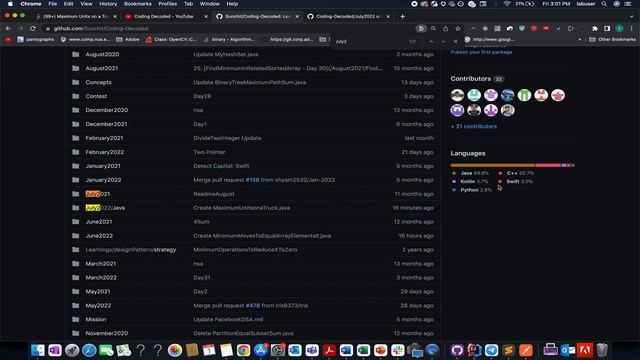Toggle the Chrome side panel icon
The image size is (640, 360).
(x=607, y=29)
